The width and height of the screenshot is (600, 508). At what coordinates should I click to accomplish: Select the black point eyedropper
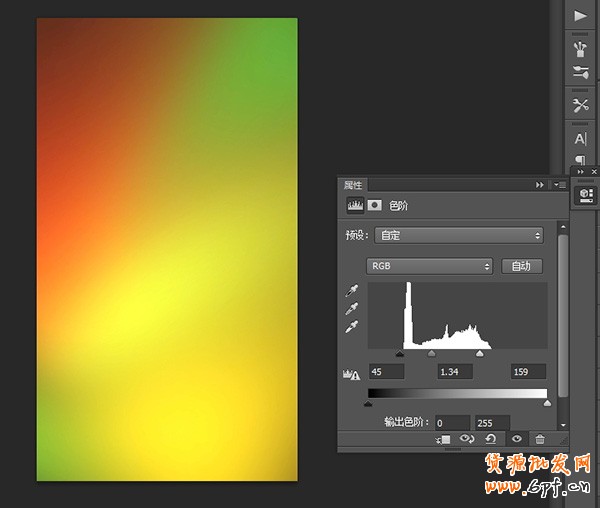tap(352, 291)
